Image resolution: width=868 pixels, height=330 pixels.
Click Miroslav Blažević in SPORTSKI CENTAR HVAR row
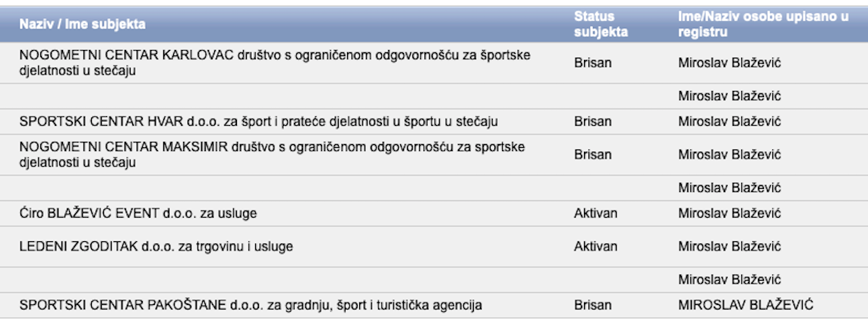tap(730, 121)
